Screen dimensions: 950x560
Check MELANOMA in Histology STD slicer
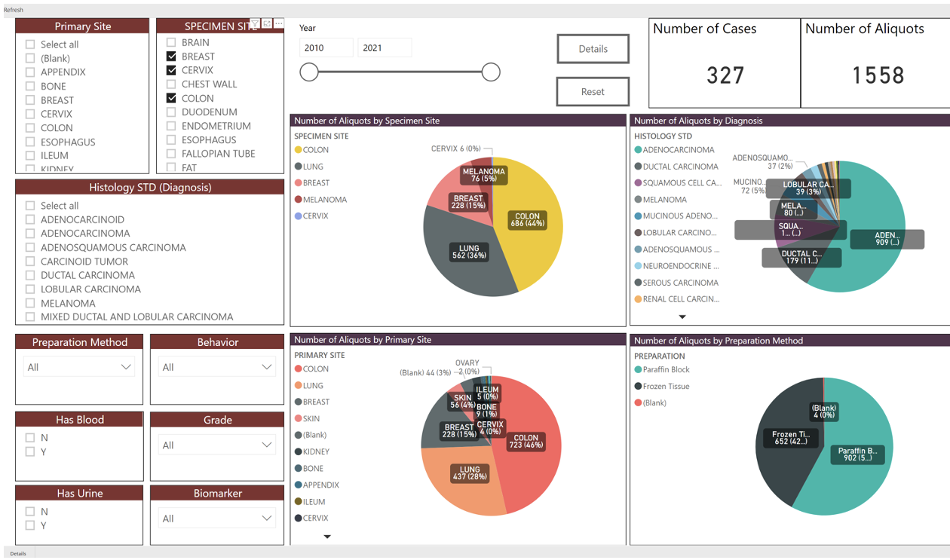30,303
